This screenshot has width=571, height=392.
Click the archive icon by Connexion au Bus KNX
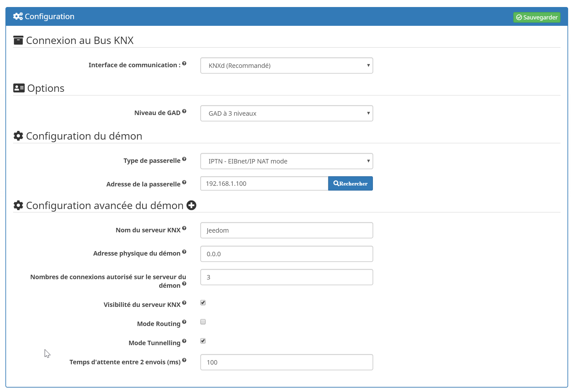(18, 40)
